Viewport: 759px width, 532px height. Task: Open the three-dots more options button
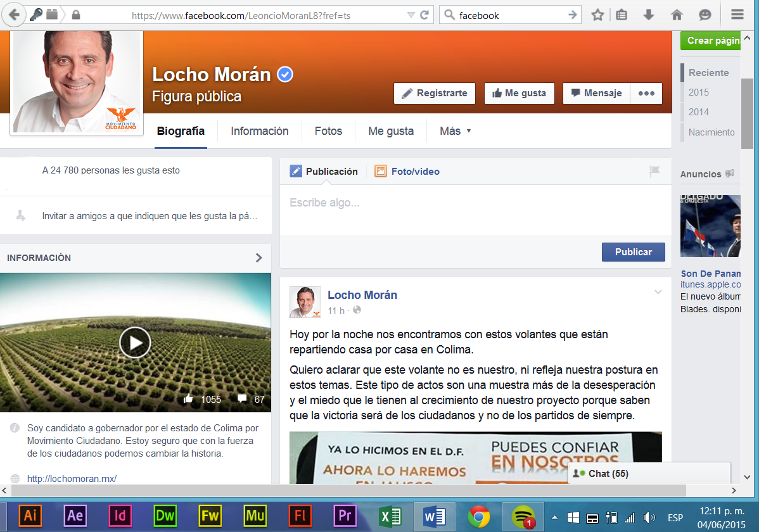click(x=646, y=94)
